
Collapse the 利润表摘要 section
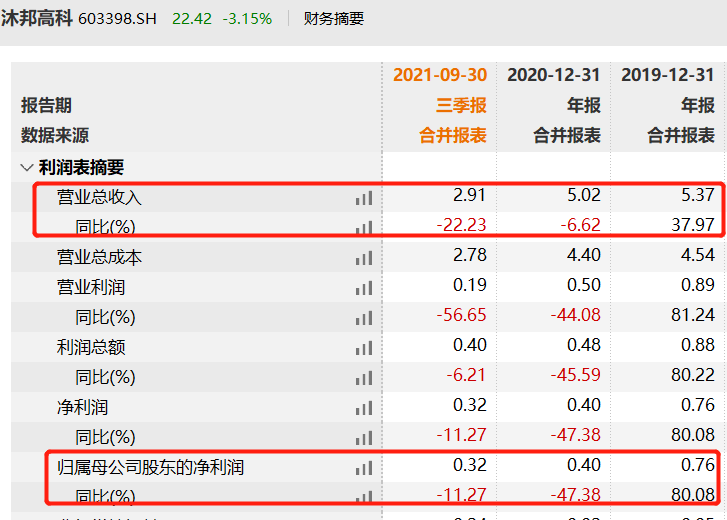[x=27, y=167]
